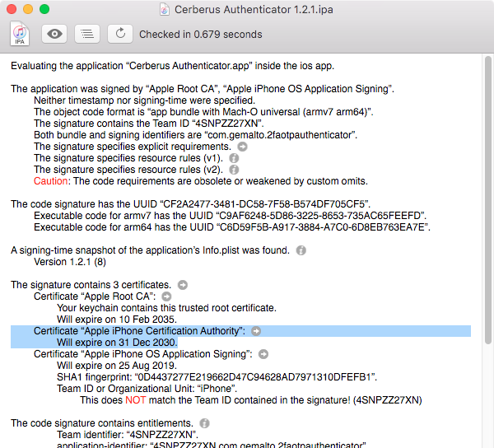Open info for resource rules (v1)

pos(234,158)
